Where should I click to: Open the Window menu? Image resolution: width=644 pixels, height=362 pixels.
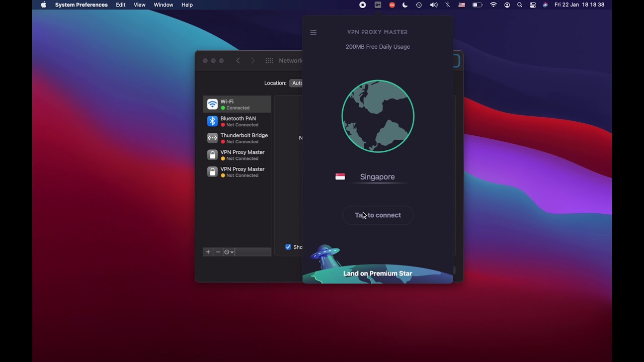click(164, 5)
